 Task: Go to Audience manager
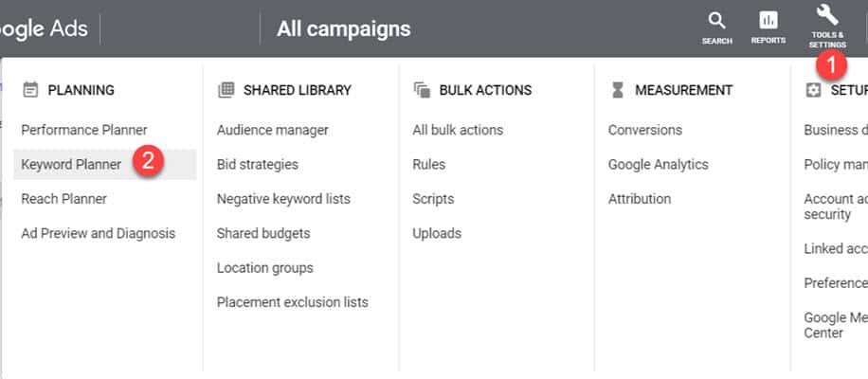[272, 130]
